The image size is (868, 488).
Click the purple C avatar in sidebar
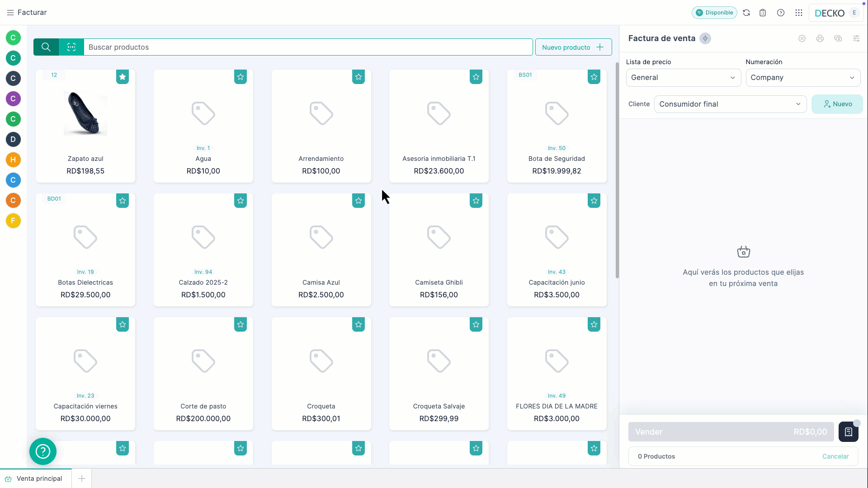tap(13, 99)
